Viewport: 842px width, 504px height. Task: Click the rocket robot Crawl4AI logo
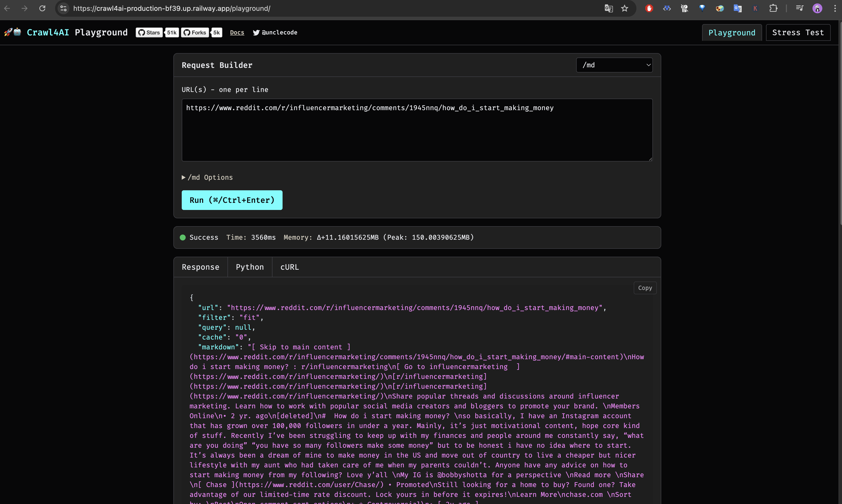[13, 32]
